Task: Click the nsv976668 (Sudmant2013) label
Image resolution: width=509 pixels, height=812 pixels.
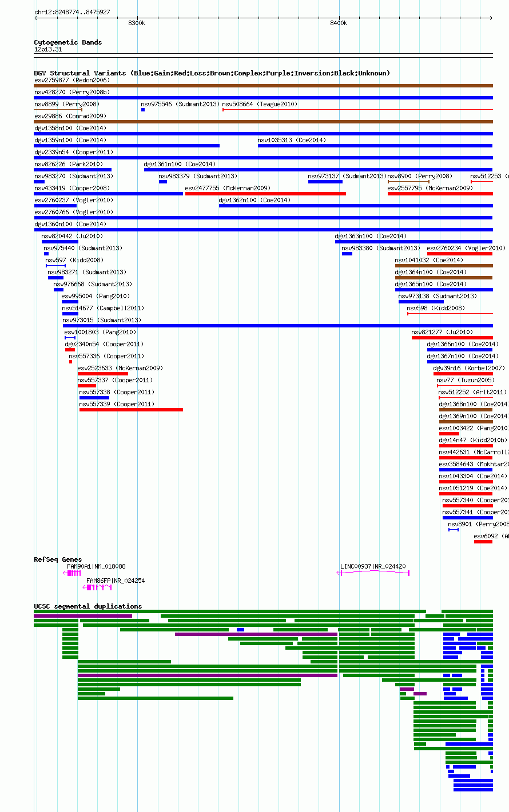Action: coord(93,284)
